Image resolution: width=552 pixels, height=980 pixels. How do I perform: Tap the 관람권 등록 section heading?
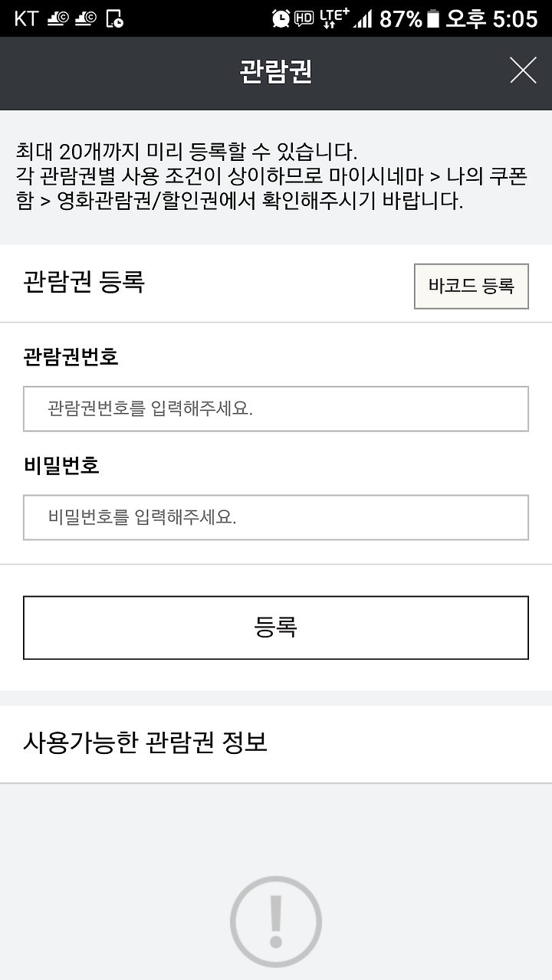(x=84, y=282)
